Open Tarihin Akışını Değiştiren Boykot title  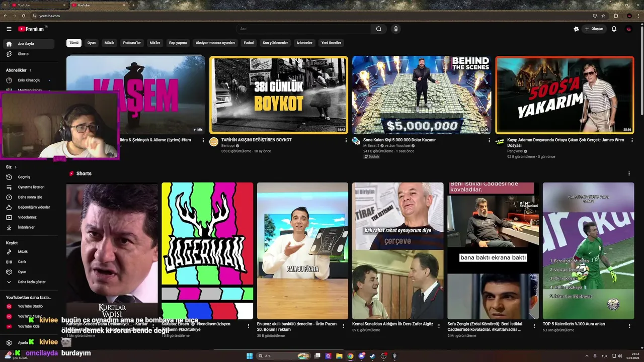pos(257,140)
